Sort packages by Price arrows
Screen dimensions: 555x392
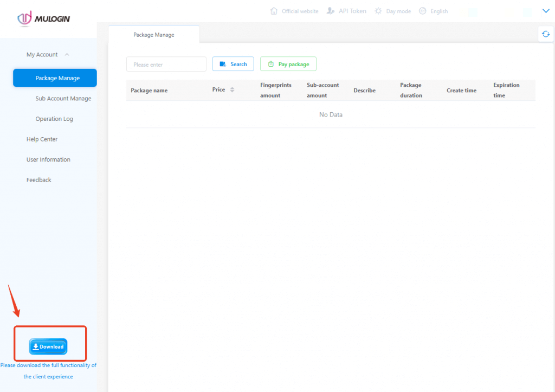click(x=232, y=90)
